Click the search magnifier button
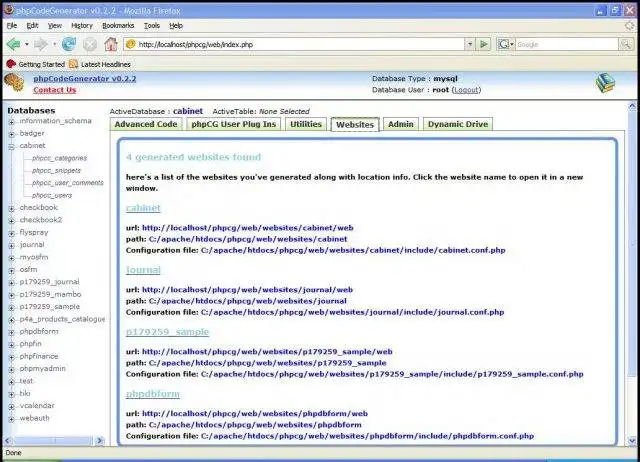This screenshot has height=462, width=640. coord(625,44)
